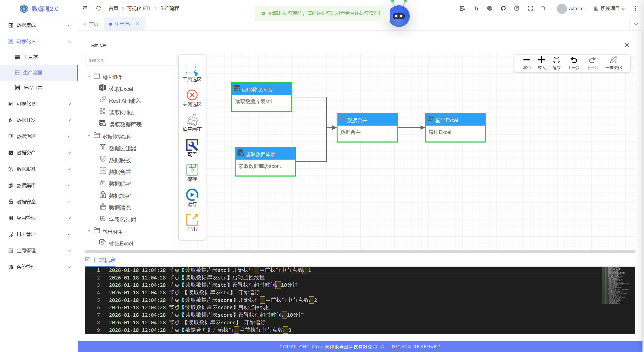Click the component search input field
This screenshot has width=644, height=352.
pyautogui.click(x=131, y=60)
